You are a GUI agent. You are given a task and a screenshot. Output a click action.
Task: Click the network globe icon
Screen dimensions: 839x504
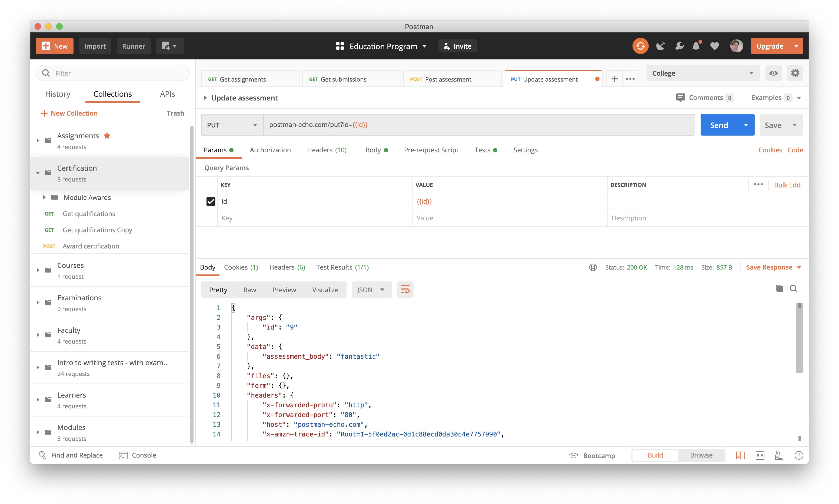[x=593, y=267]
